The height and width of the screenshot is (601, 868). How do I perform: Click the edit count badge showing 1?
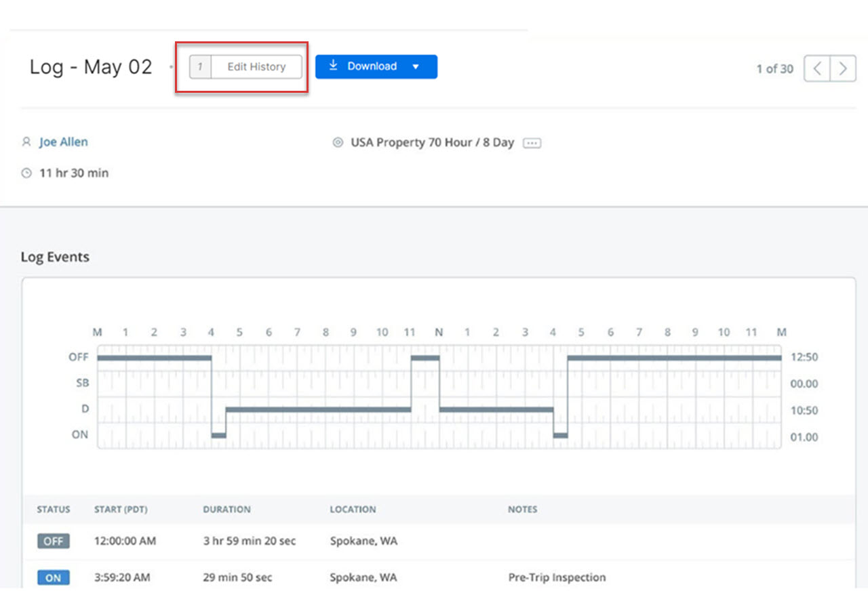pyautogui.click(x=200, y=67)
